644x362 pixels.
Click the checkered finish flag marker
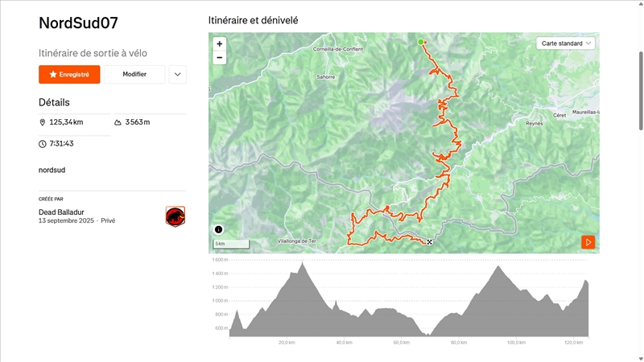431,241
